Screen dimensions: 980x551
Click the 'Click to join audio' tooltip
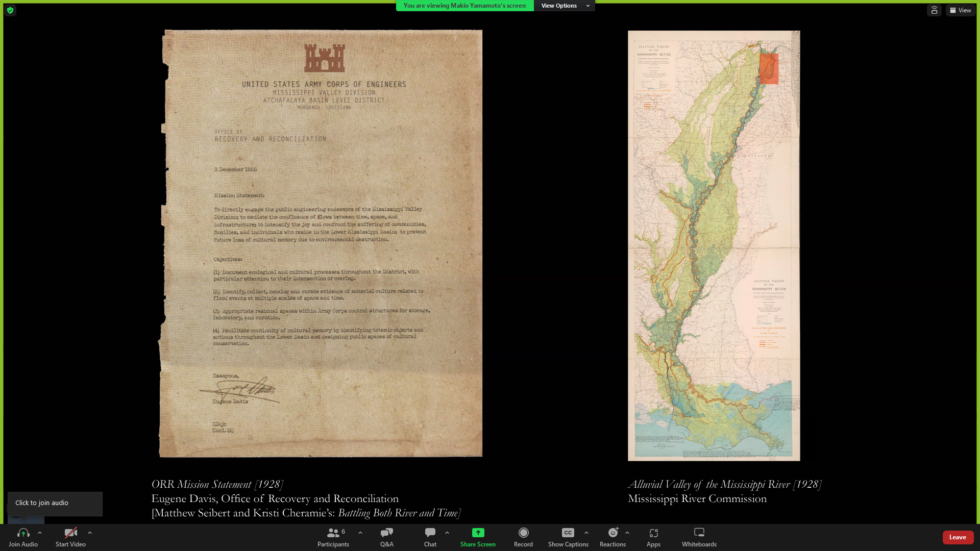point(55,504)
